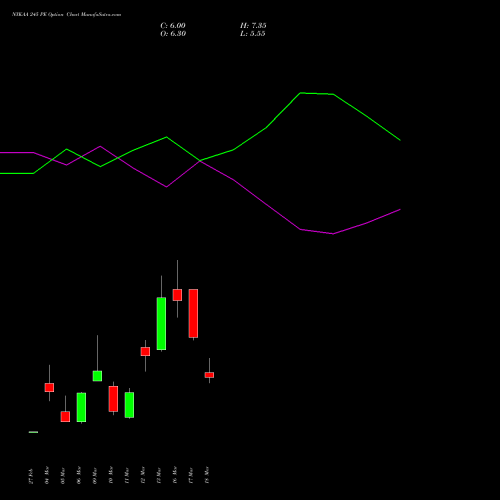Click the NYKAA 245 PE Option chart title
Image resolution: width=500 pixels, height=500 pixels.
[x=66, y=15]
